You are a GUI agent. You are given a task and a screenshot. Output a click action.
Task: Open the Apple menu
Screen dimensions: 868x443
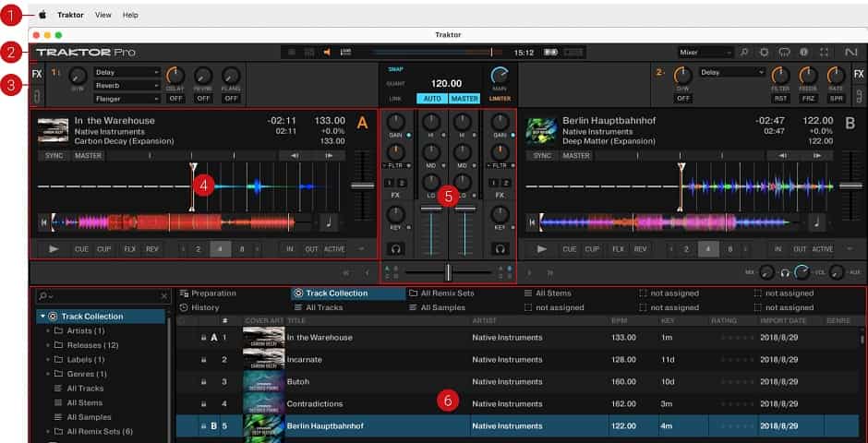42,15
